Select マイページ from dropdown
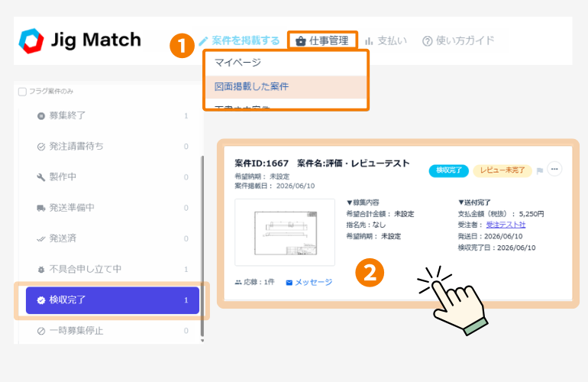 pyautogui.click(x=286, y=63)
